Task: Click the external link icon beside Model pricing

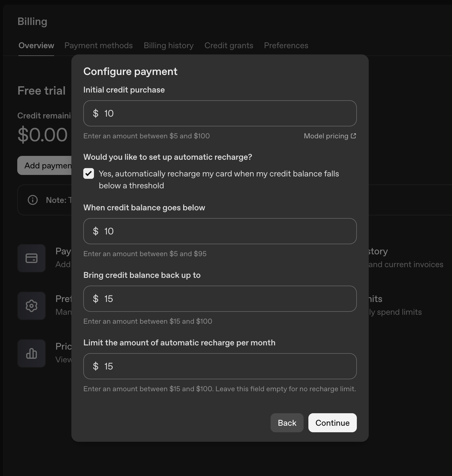Action: point(353,136)
